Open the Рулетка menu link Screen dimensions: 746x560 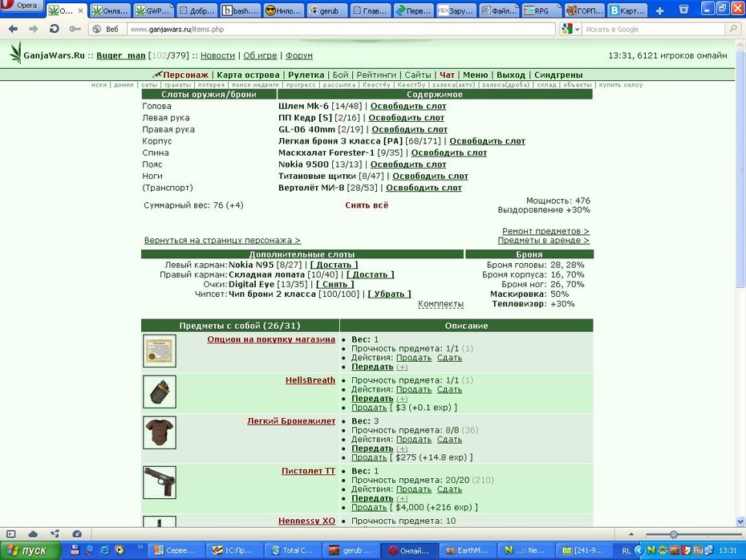tap(306, 75)
